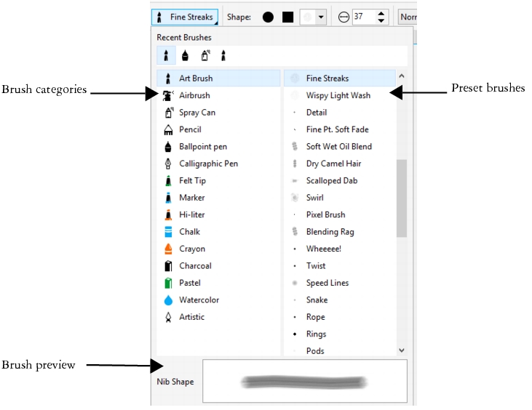Open the Fine Streaks brush picker
Viewport: 532px width, 410px height.
185,17
